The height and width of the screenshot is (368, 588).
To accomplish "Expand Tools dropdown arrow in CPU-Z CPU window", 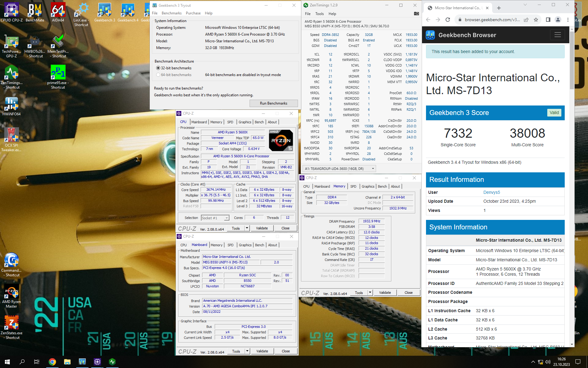I will [247, 228].
